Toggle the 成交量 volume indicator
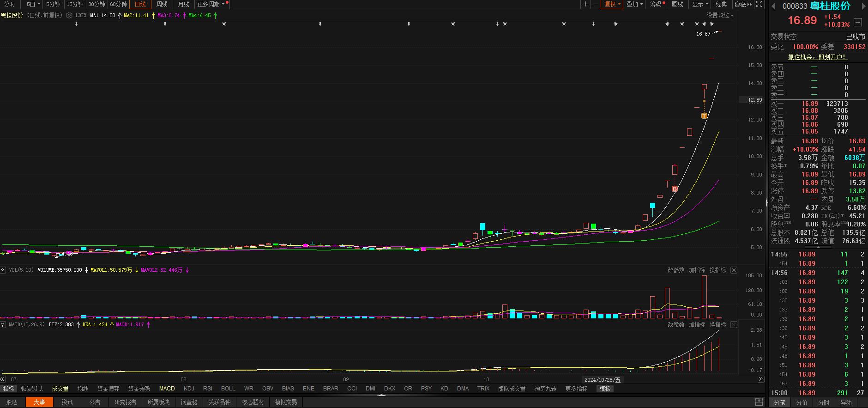The image size is (868, 408). (60, 389)
